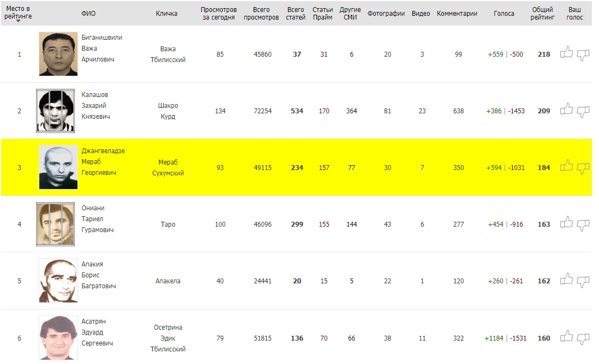
Task: Sort by the Общий рейтинг column header
Action: (x=543, y=14)
